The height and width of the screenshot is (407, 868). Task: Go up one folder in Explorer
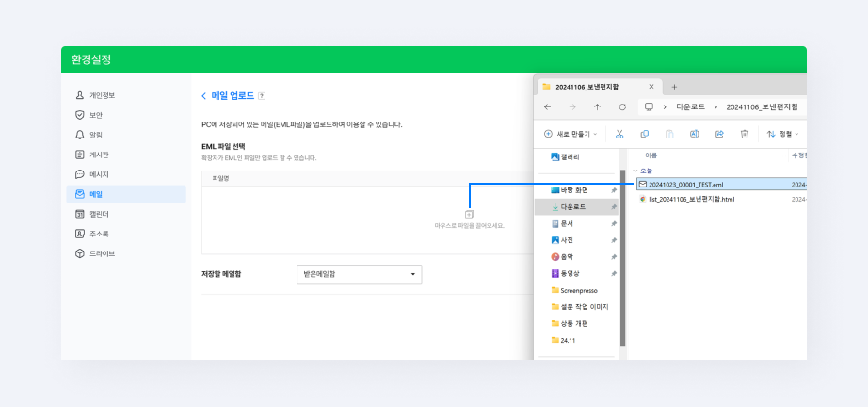click(597, 106)
